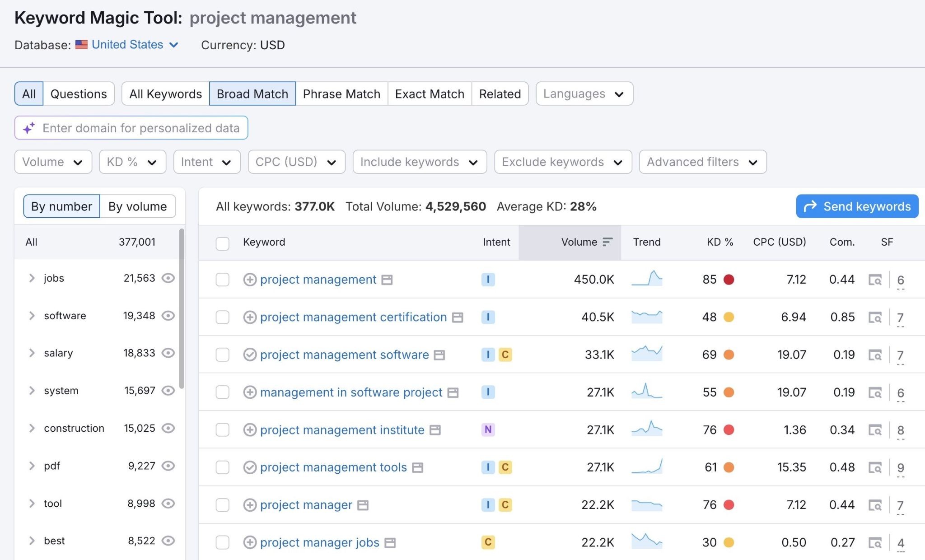The height and width of the screenshot is (560, 925).
Task: Hide the 'construction' group with eye icon
Action: coord(168,428)
